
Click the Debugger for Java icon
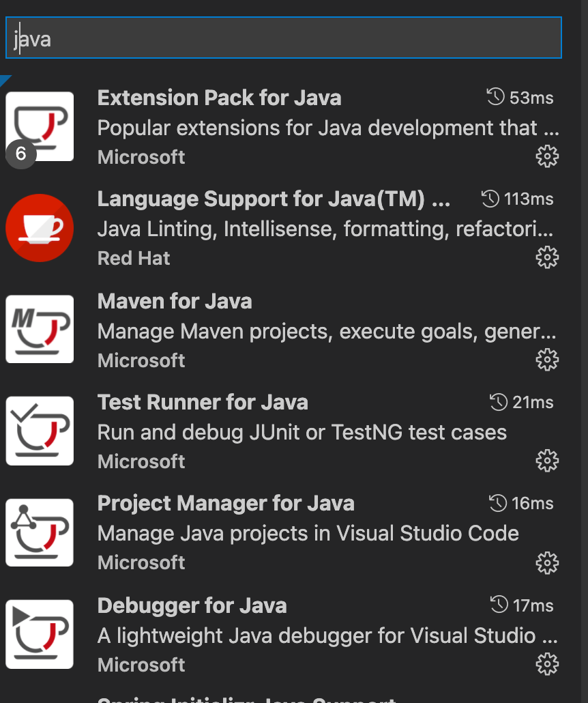[x=40, y=634]
